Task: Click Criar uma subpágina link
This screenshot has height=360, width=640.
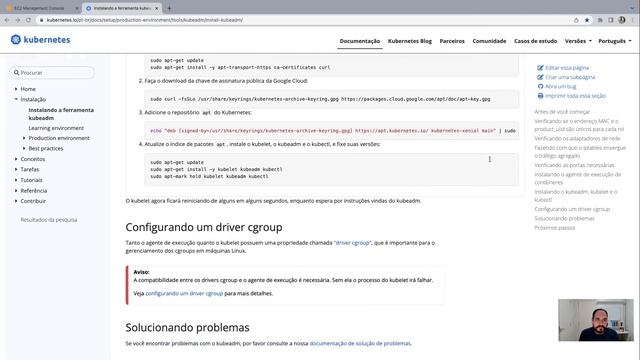Action: click(570, 77)
